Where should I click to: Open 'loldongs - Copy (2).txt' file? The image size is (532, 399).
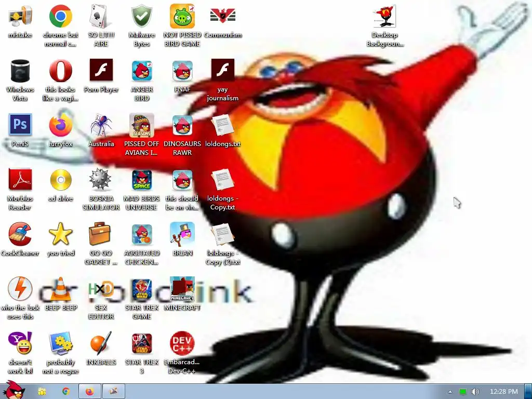point(222,234)
